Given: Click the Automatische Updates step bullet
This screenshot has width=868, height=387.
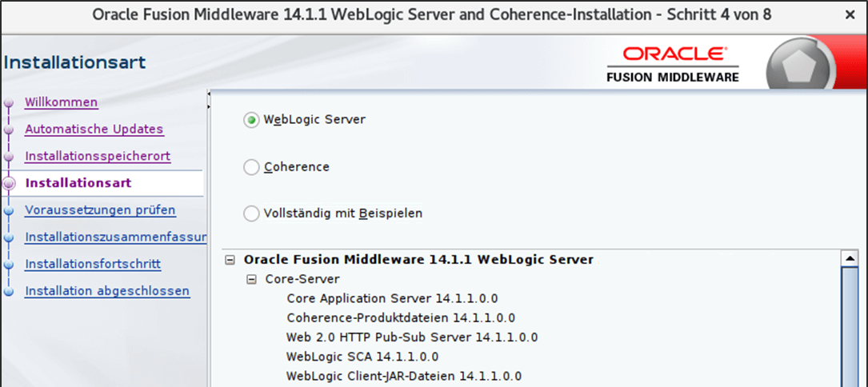Looking at the screenshot, I should 8,130.
